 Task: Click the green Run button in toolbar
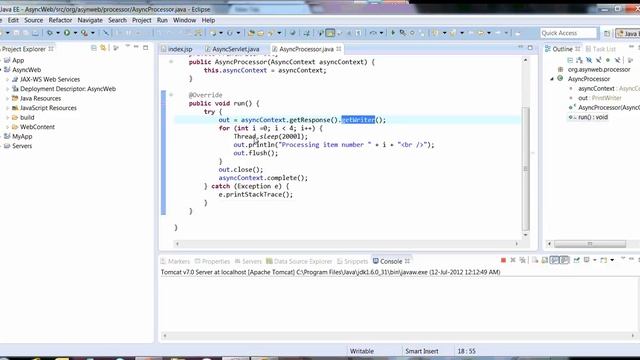(67, 33)
